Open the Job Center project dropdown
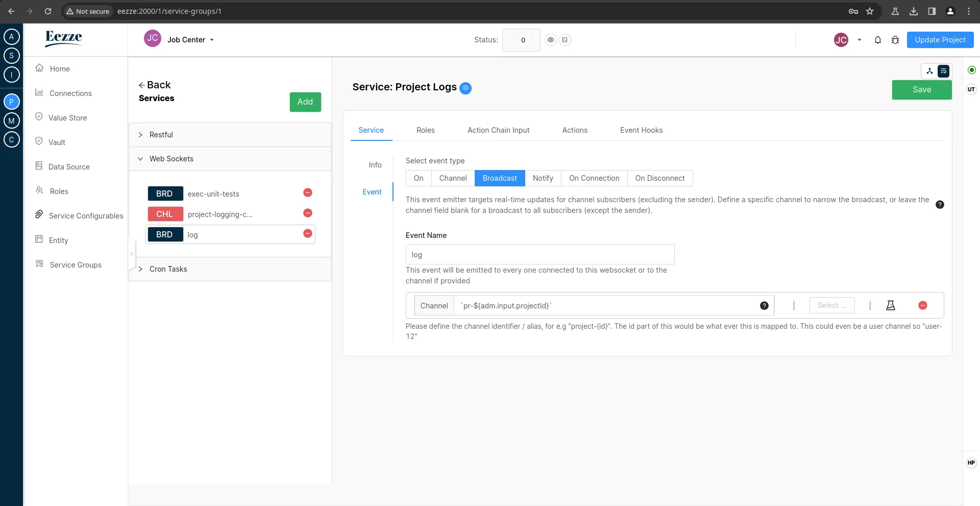 point(190,39)
